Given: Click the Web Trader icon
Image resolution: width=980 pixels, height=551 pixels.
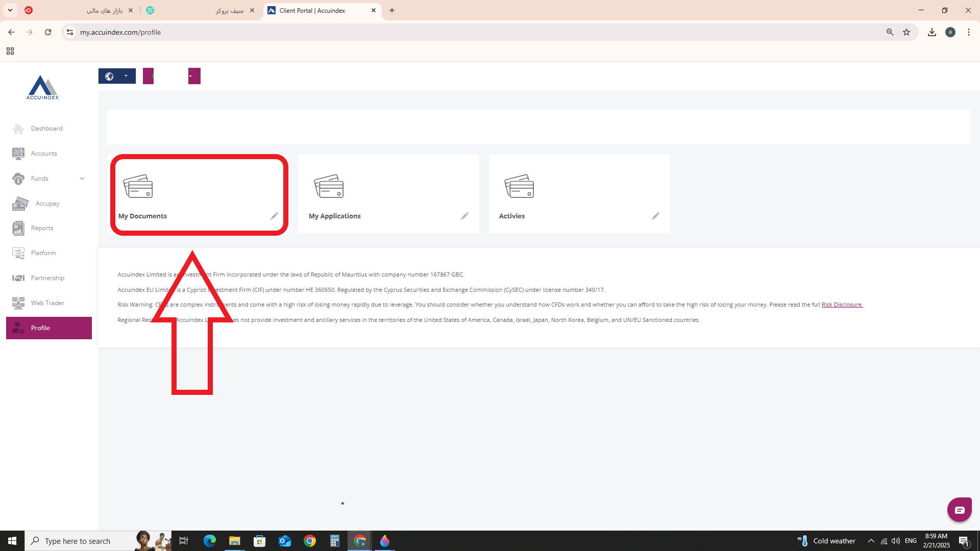Looking at the screenshot, I should coord(18,303).
